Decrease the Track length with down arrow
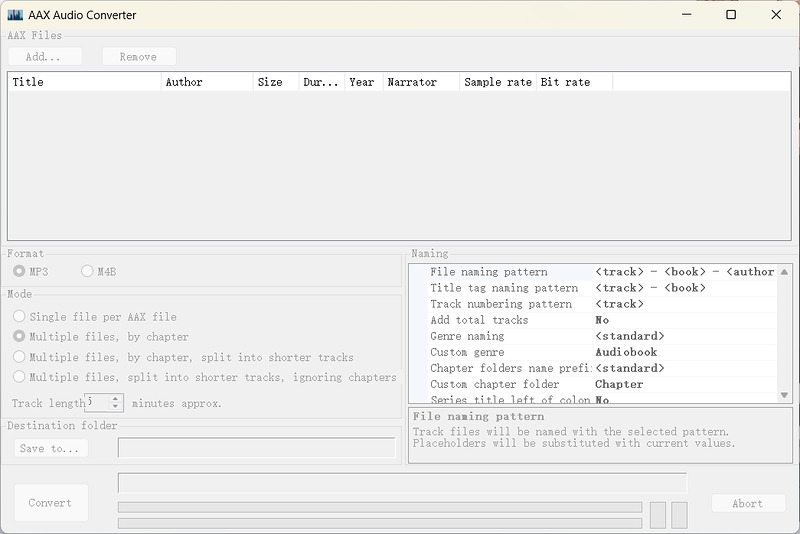 (116, 406)
